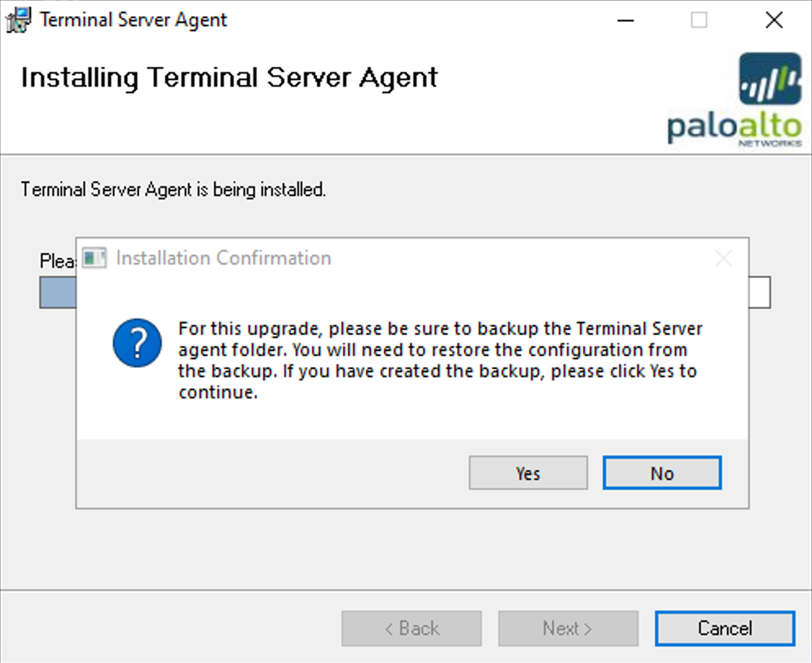
Task: Click the backup warning message text
Action: [439, 360]
